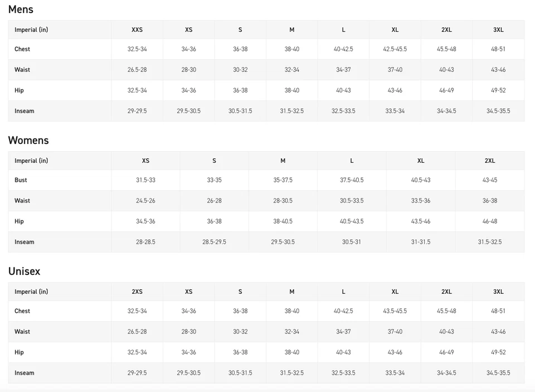
Task: Click the Unisex section heading
Action: (24, 271)
